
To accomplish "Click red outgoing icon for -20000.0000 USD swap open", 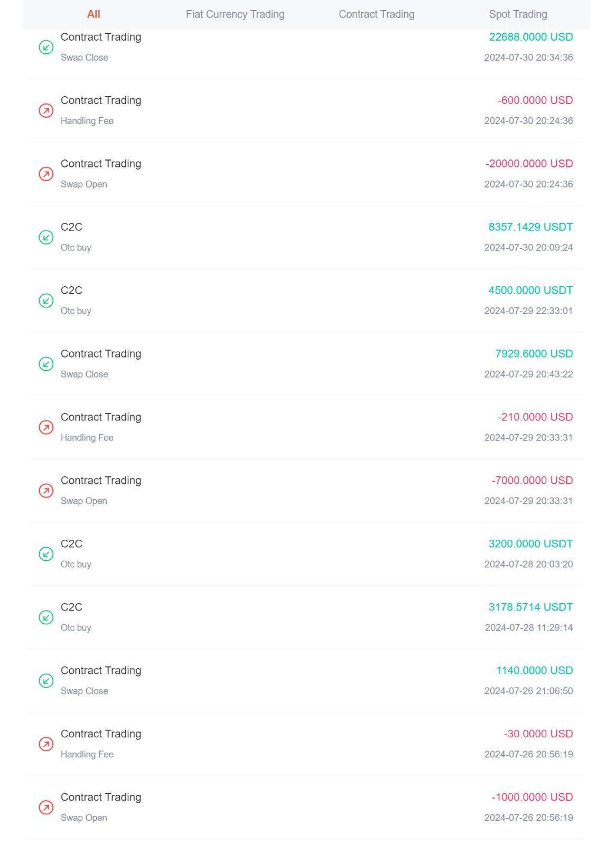I will (x=46, y=174).
